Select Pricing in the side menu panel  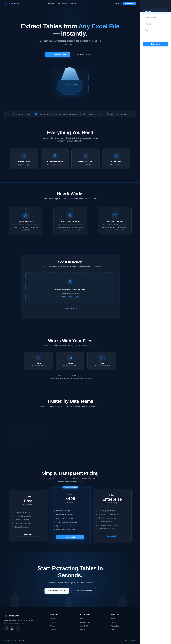click(156, 24)
